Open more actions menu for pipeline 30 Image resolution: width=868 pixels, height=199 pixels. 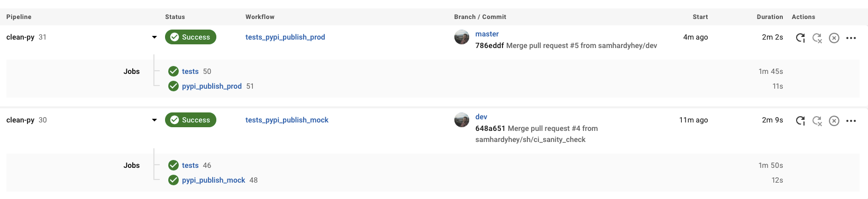tap(851, 121)
